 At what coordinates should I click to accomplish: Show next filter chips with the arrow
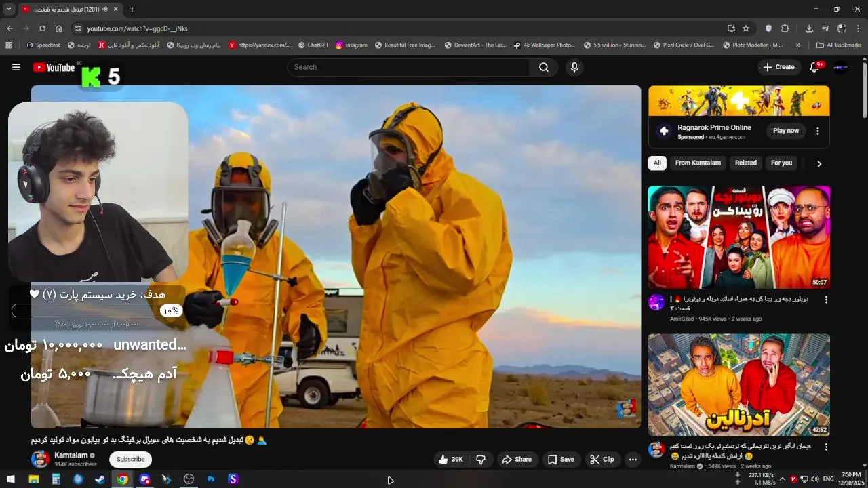[818, 163]
